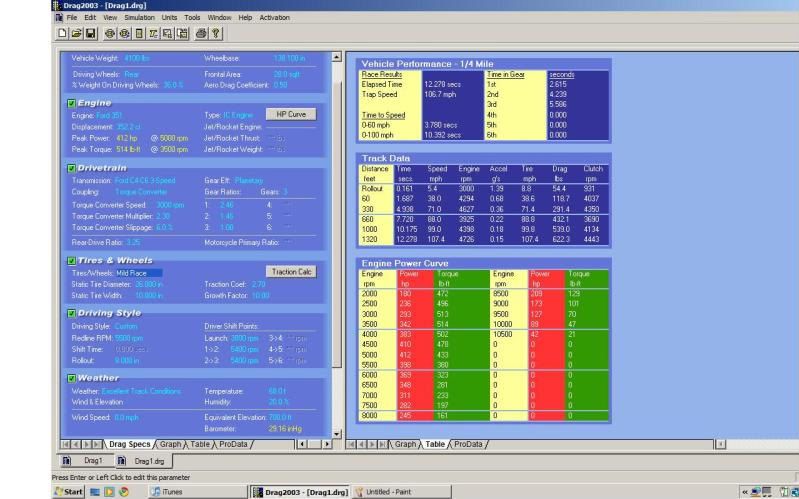799x499 pixels.
Task: Click the Traction Calc button
Action: 291,271
